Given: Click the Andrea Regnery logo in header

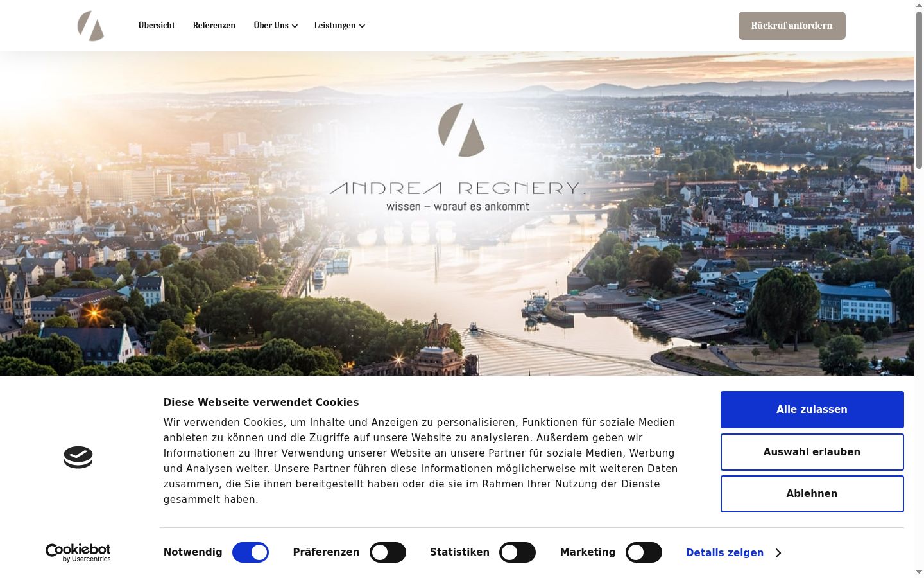Looking at the screenshot, I should [90, 26].
